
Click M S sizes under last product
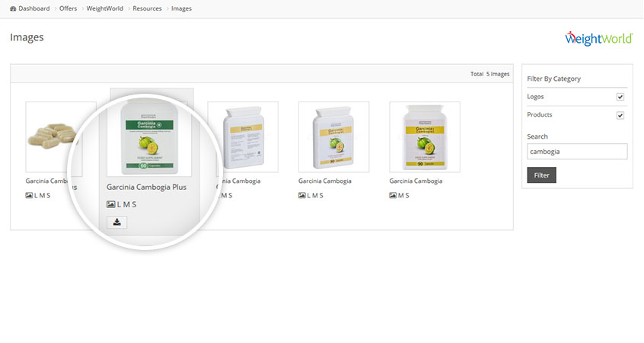403,195
